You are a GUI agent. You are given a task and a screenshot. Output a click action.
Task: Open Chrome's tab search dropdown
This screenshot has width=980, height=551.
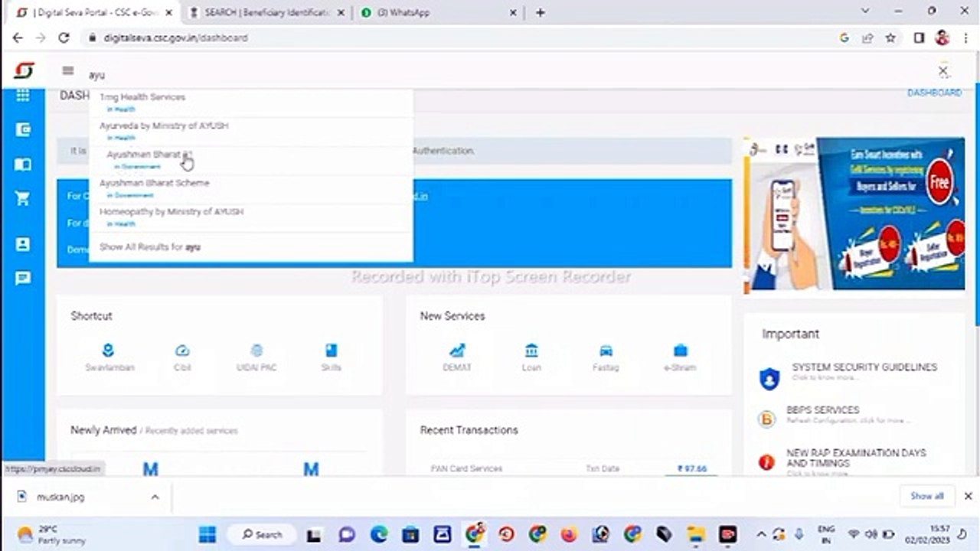[x=865, y=11]
